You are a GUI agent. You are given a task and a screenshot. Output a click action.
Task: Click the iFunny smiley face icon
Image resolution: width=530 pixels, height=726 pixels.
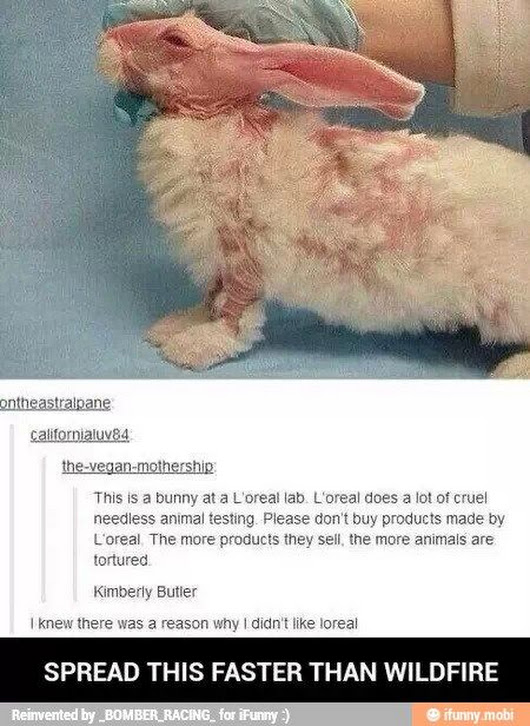(432, 714)
